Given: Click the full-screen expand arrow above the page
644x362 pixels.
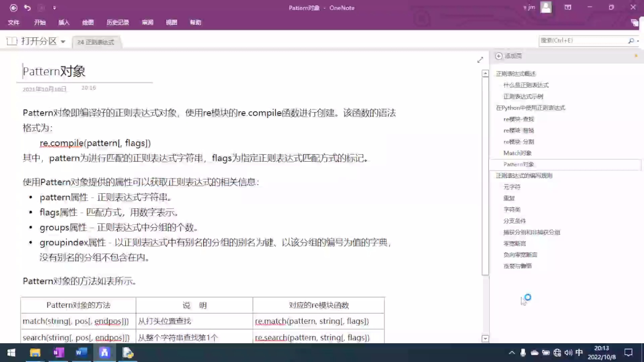Looking at the screenshot, I should click(x=480, y=60).
